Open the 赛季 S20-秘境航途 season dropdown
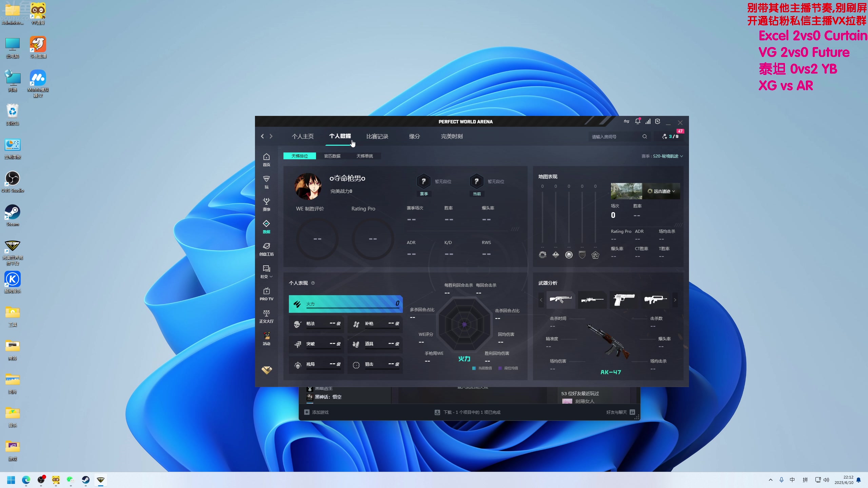The height and width of the screenshot is (488, 868). 662,156
